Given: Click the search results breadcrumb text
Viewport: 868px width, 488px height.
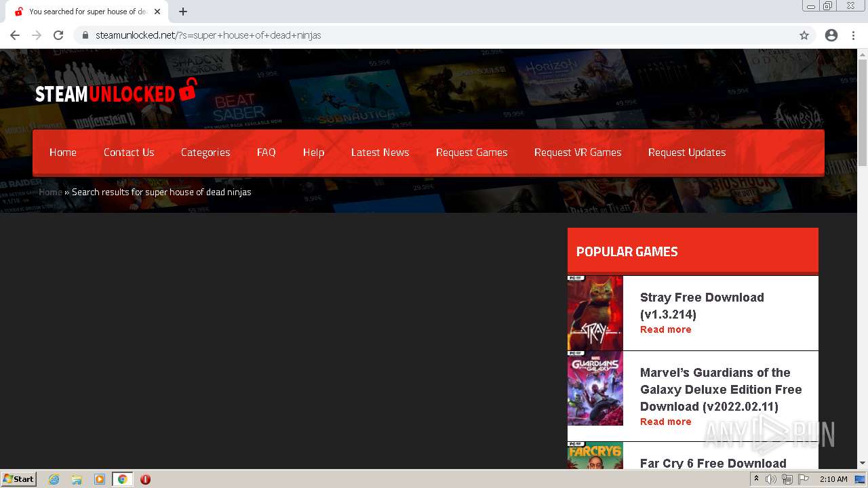Looking at the screenshot, I should coord(161,192).
